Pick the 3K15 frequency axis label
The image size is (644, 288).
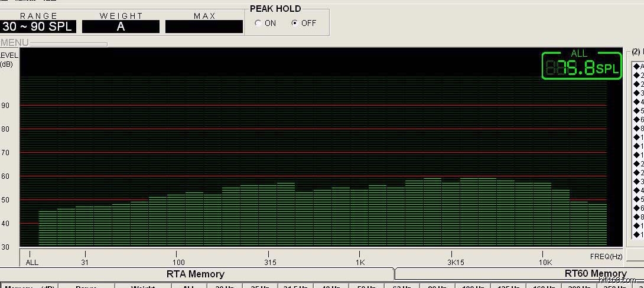point(455,262)
